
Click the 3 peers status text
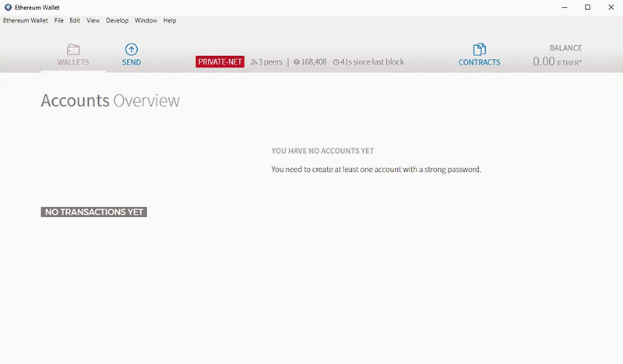[x=270, y=62]
